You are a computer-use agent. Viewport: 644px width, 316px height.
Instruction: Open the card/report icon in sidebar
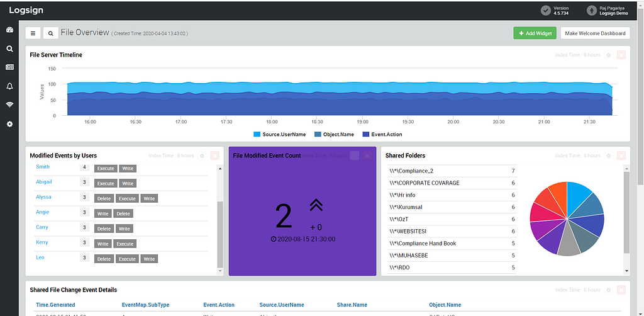click(9, 67)
